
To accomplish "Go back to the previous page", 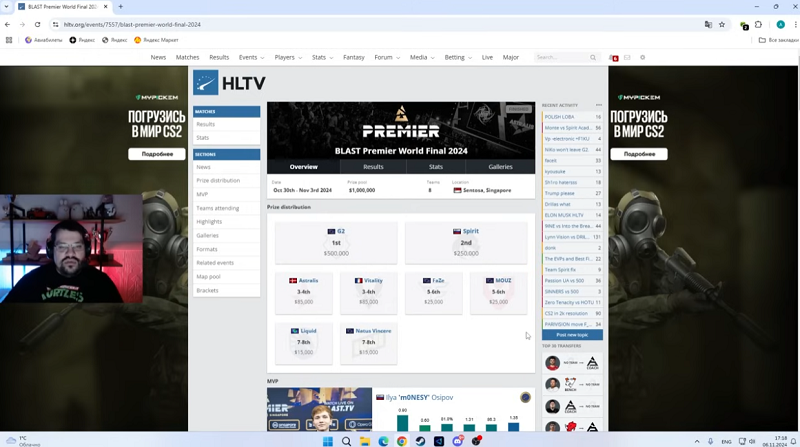I will coord(7,24).
